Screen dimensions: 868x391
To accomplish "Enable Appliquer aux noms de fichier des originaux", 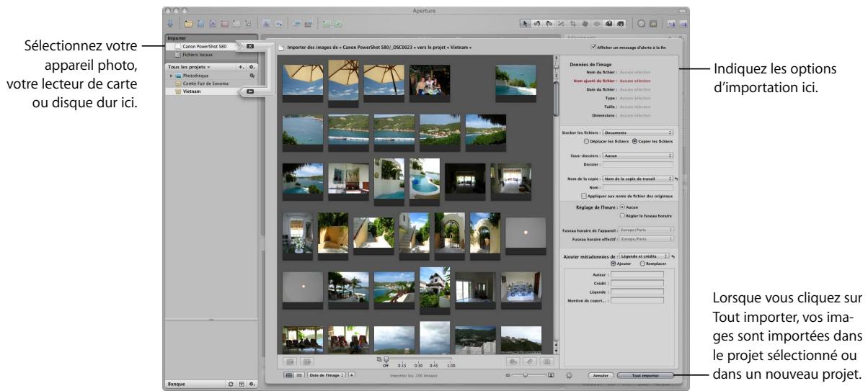I will [x=584, y=194].
